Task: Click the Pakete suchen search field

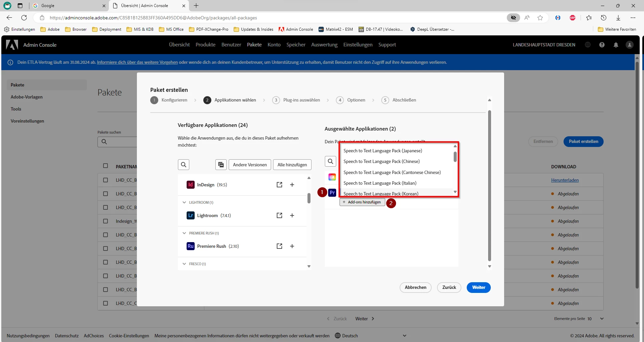Action: pyautogui.click(x=118, y=142)
